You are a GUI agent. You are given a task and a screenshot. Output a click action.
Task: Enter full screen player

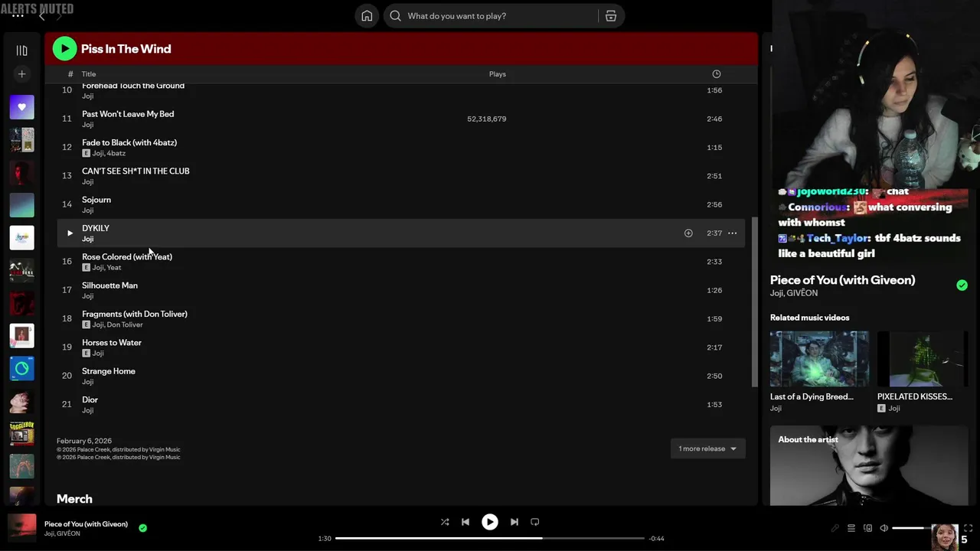coord(968,528)
